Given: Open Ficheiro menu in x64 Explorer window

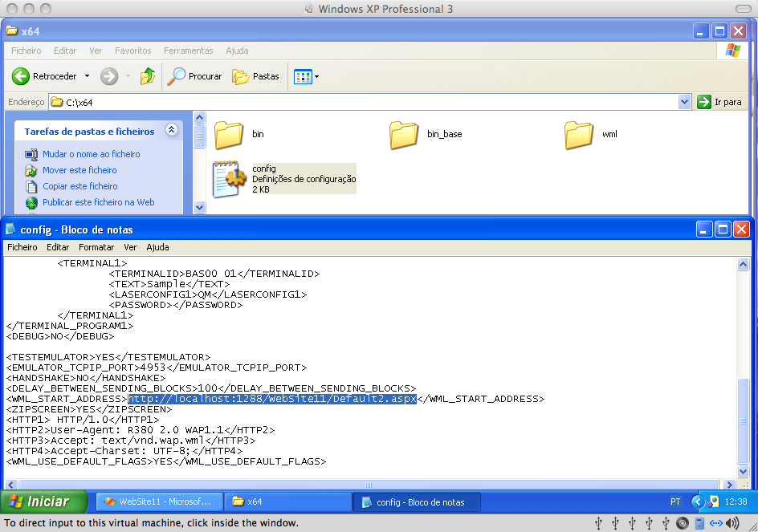Looking at the screenshot, I should pyautogui.click(x=26, y=51).
